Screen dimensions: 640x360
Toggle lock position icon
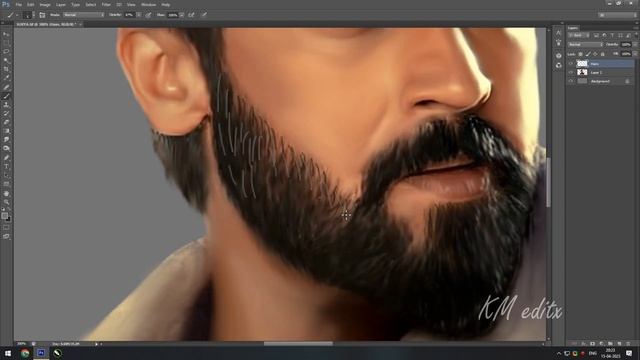pyautogui.click(x=595, y=54)
